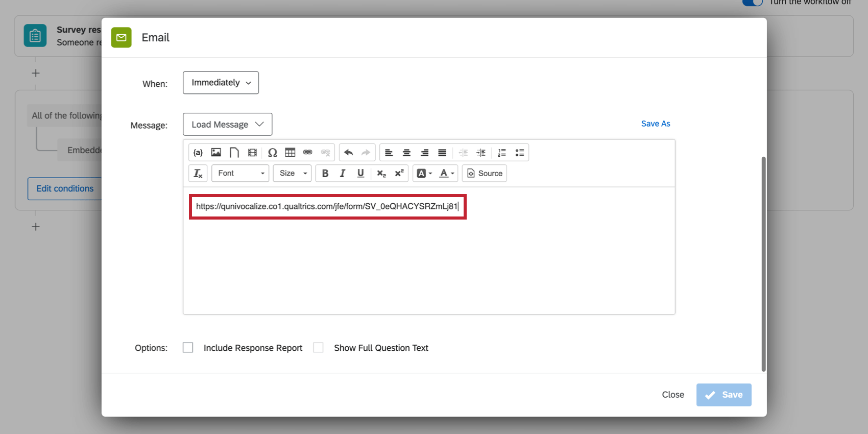Viewport: 868px width, 434px height.
Task: Click the unlink icon in the toolbar
Action: point(325,153)
